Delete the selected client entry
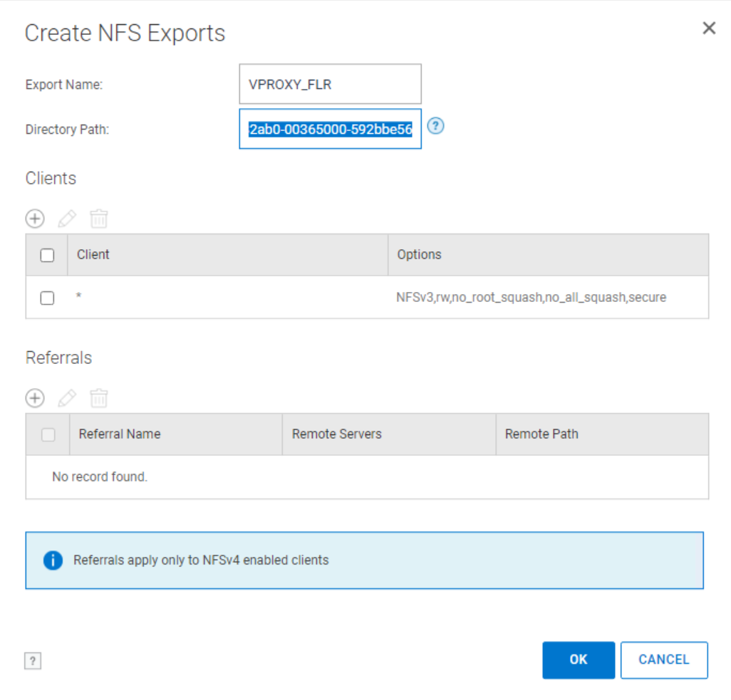The image size is (731, 700). [x=99, y=219]
